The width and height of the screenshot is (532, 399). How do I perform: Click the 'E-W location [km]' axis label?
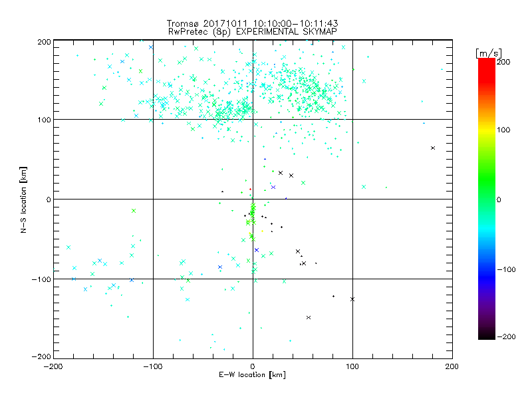(252, 375)
